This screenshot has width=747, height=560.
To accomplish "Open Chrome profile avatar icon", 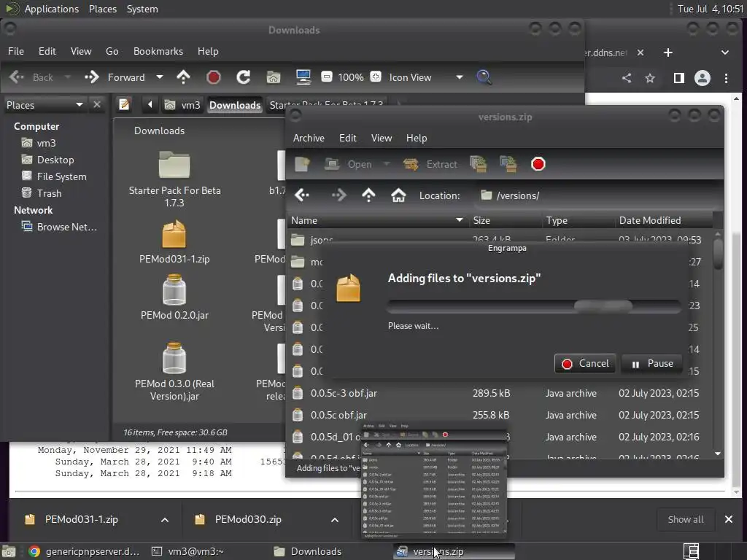I will (703, 78).
